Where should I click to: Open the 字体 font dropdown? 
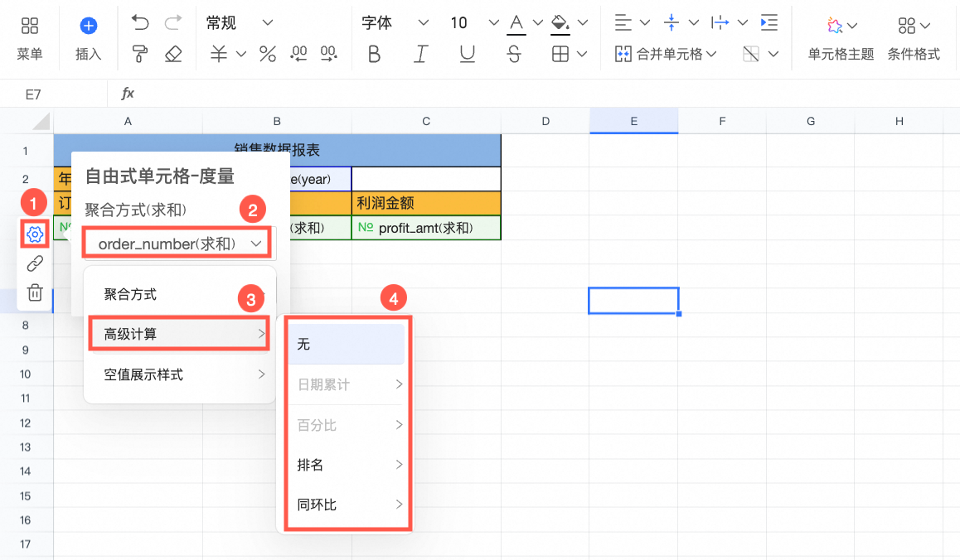pos(395,23)
